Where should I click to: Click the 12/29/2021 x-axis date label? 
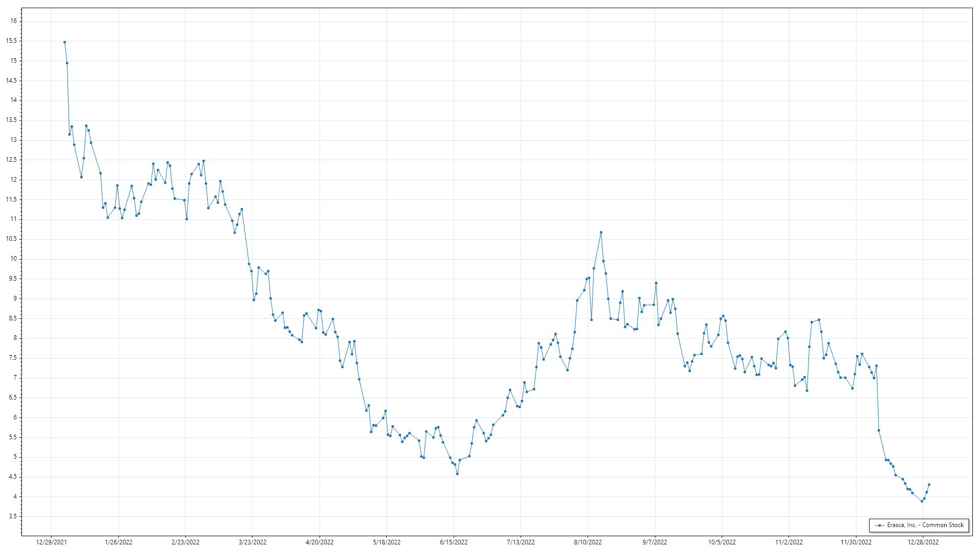point(51,542)
